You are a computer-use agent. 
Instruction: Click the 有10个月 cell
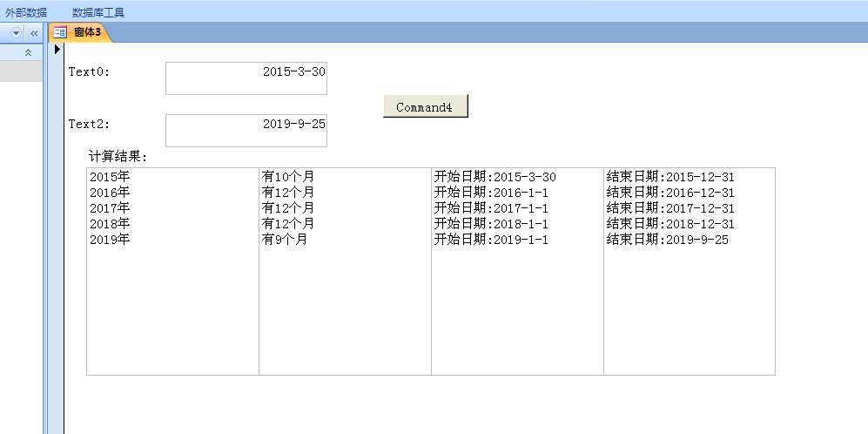point(288,177)
